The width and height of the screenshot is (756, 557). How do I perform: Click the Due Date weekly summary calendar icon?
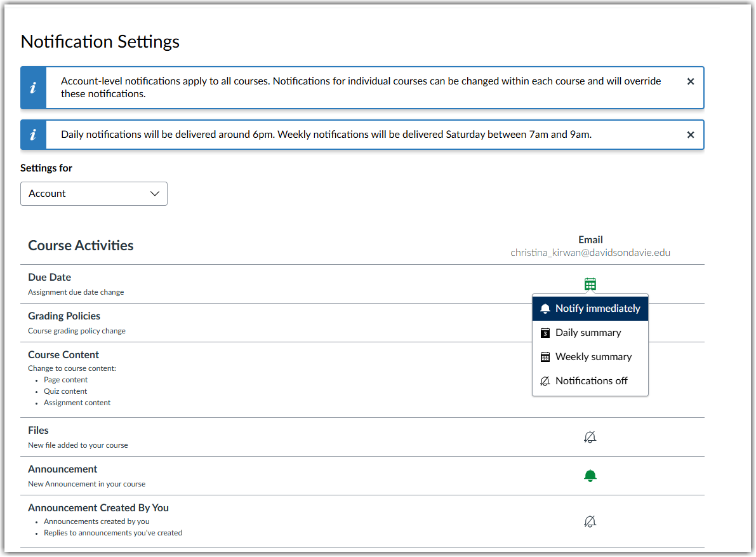(590, 284)
